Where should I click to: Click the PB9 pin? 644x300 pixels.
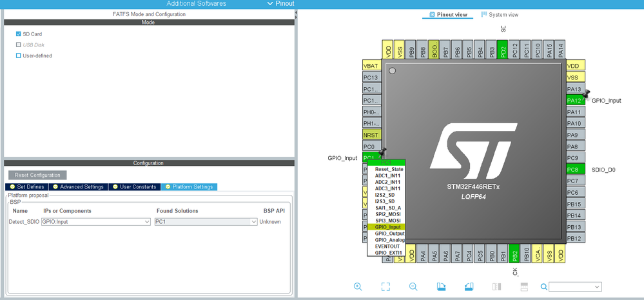point(411,49)
